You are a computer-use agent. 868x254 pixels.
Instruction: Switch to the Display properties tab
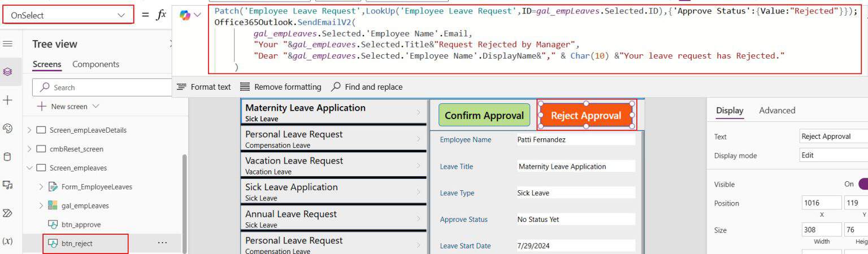point(730,111)
